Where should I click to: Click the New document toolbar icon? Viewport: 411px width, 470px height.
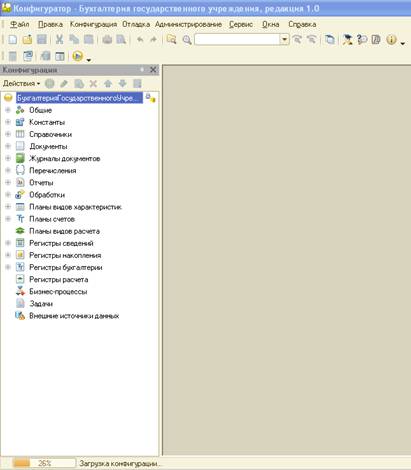pyautogui.click(x=12, y=39)
